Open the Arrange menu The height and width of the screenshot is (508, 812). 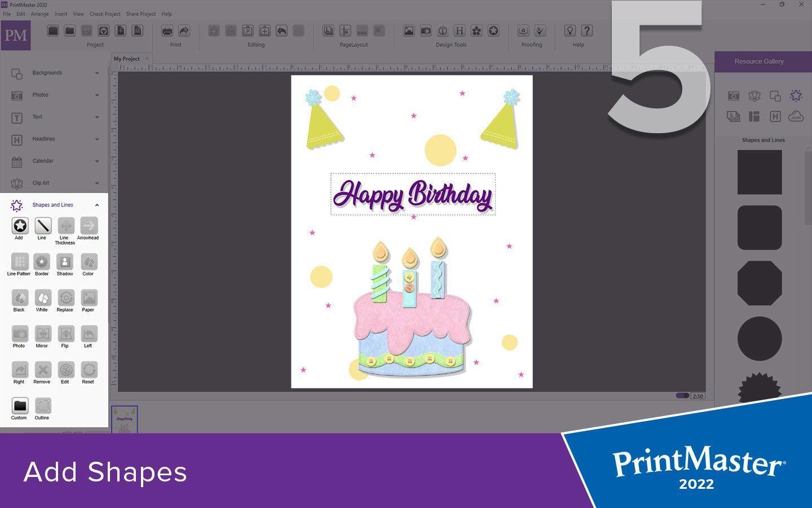39,14
